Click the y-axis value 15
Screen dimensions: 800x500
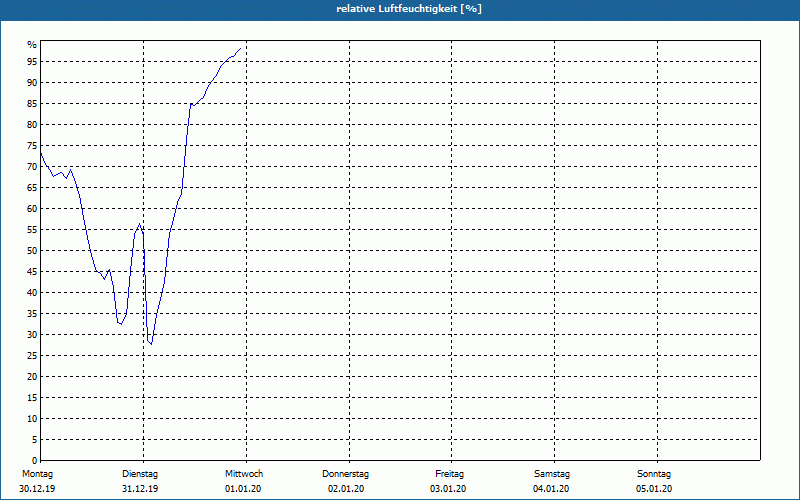[32, 397]
